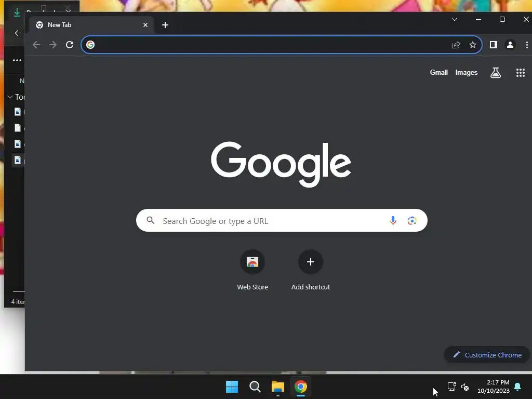Click back arrow in File Explorer window
532x399 pixels.
tap(18, 33)
